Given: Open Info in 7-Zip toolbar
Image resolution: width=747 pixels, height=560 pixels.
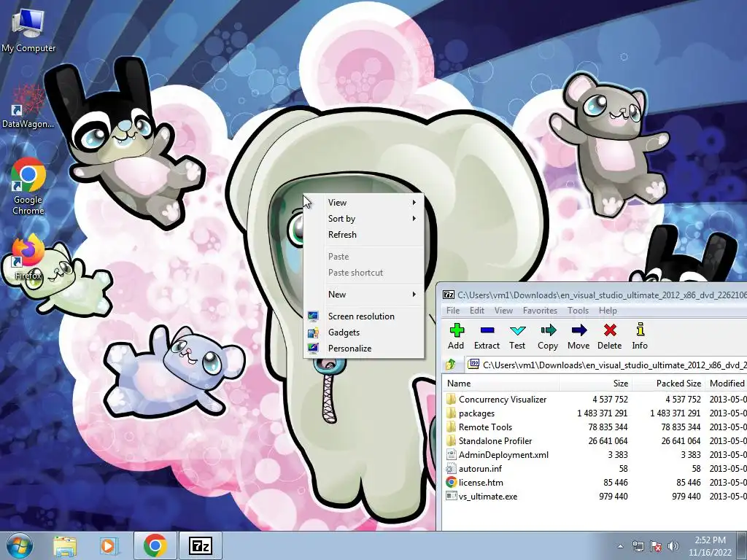Looking at the screenshot, I should [640, 336].
